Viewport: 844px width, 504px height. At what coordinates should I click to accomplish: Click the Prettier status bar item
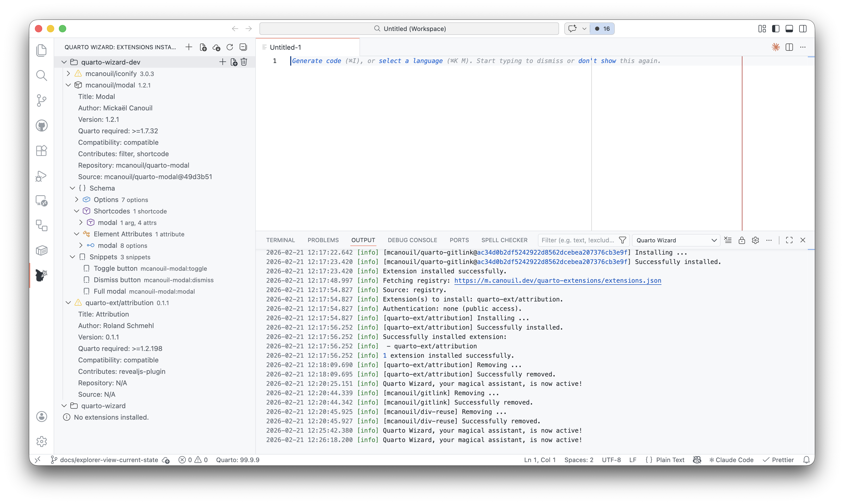click(778, 460)
